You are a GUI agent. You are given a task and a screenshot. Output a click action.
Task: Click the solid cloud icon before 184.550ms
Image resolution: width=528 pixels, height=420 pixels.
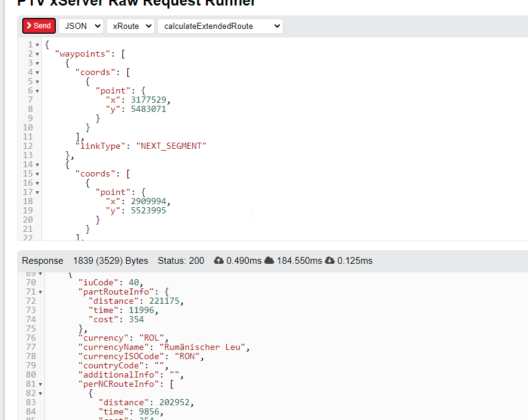[269, 261]
